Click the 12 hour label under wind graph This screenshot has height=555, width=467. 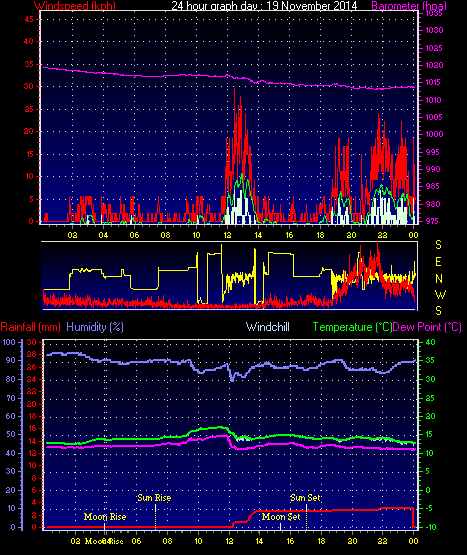[227, 235]
